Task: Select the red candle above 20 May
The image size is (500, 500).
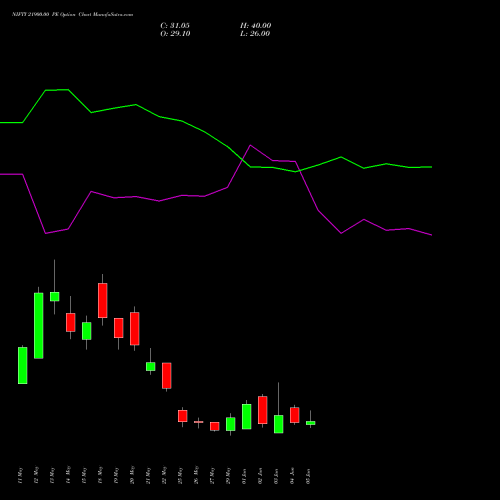Action: tap(135, 329)
